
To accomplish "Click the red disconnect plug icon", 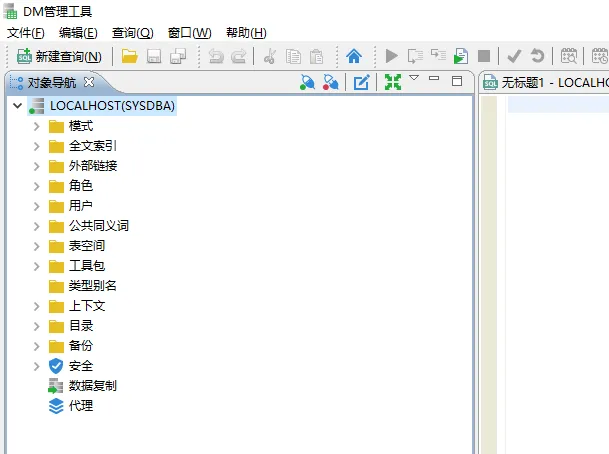I will [331, 82].
